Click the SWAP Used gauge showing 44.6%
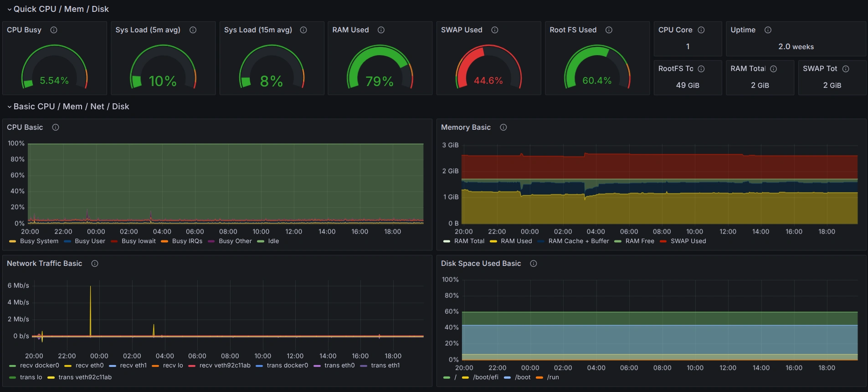Screen dimensions: 868x392 tap(488, 68)
